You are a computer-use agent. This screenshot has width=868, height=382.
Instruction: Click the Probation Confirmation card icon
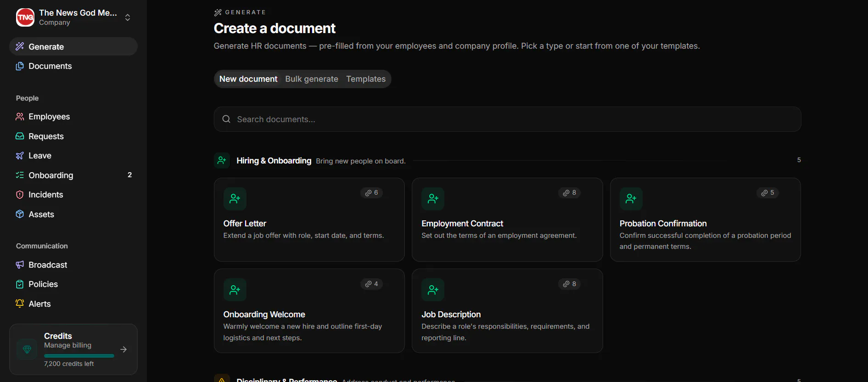click(x=631, y=199)
